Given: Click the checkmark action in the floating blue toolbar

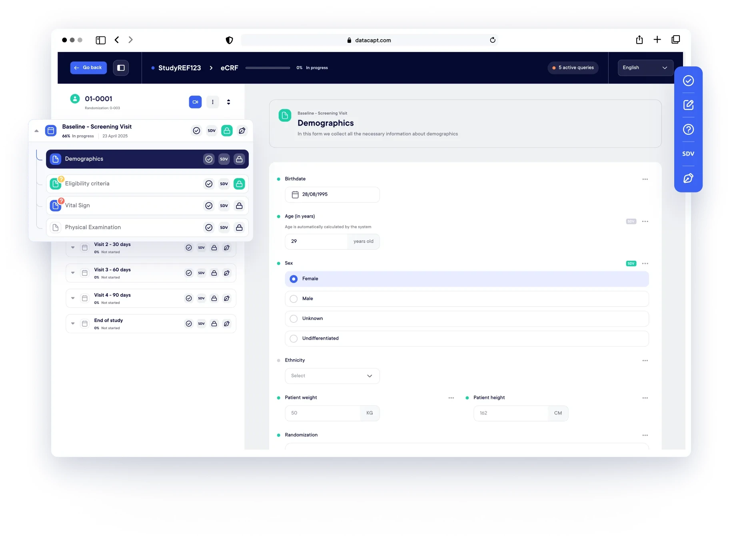Looking at the screenshot, I should click(688, 81).
